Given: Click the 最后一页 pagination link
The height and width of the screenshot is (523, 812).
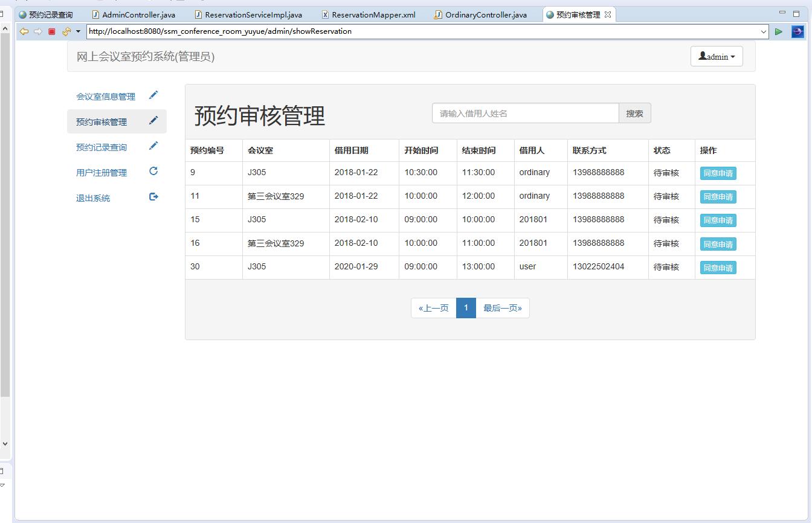Looking at the screenshot, I should [x=502, y=308].
